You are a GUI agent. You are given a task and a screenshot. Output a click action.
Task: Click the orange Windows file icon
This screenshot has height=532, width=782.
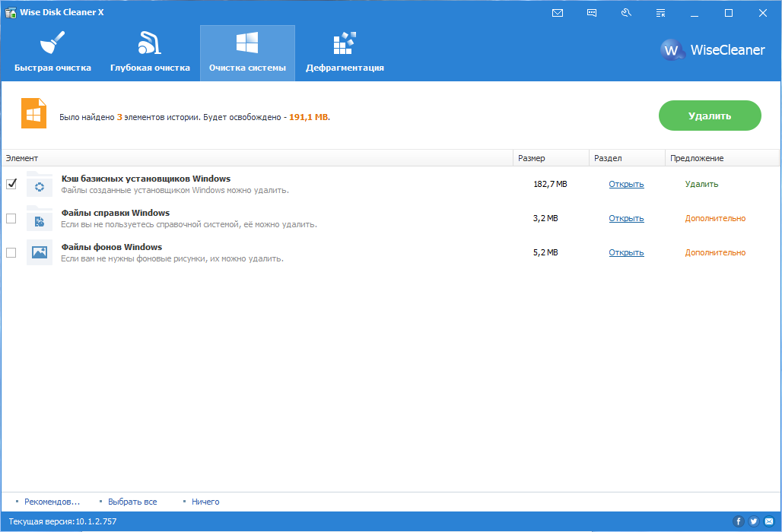tap(33, 113)
